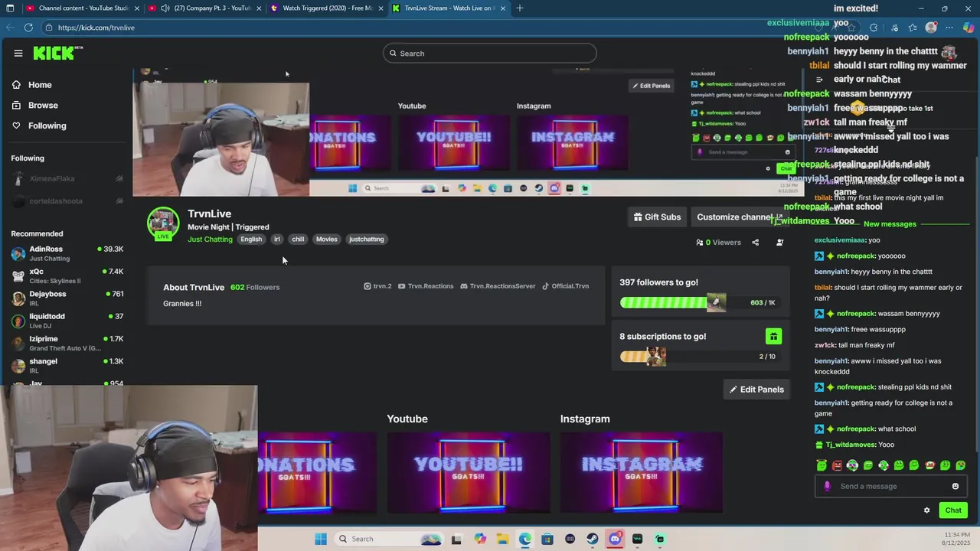Open Customize channel
The height and width of the screenshot is (551, 980).
pyautogui.click(x=739, y=217)
